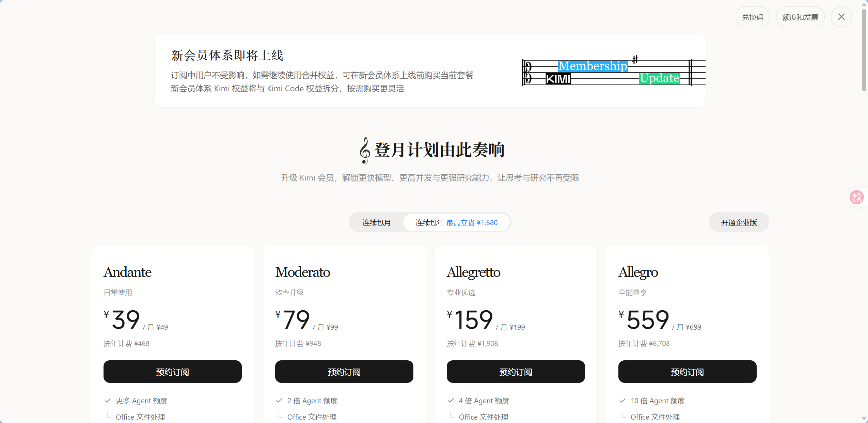Viewport: 868px width, 423px height.
Task: Switch to 连续包年 annual billing
Action: 456,222
